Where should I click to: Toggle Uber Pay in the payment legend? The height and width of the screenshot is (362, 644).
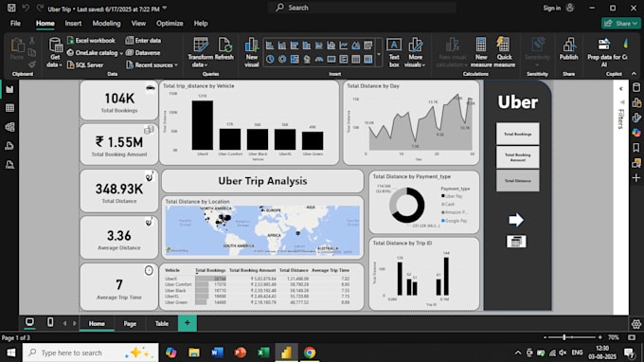coord(452,196)
